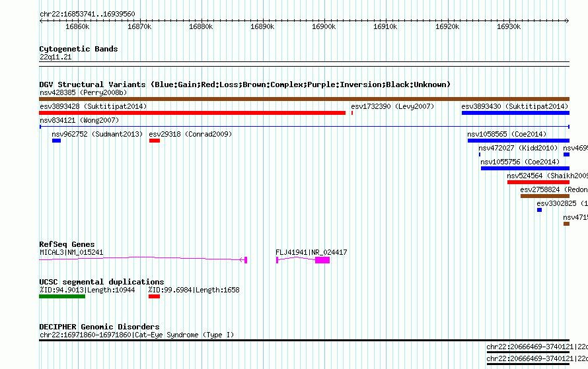
Task: Click the 16930k ruler position
Action: click(x=509, y=26)
